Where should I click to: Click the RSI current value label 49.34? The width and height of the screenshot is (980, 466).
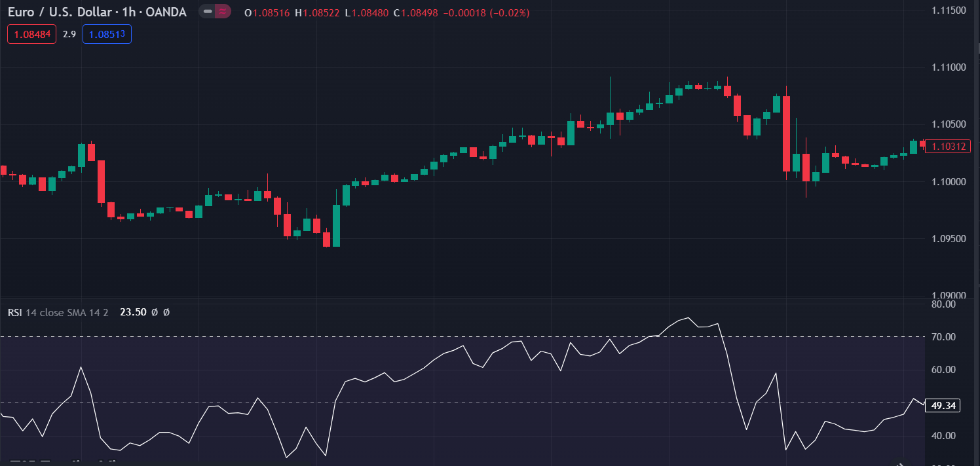[944, 406]
